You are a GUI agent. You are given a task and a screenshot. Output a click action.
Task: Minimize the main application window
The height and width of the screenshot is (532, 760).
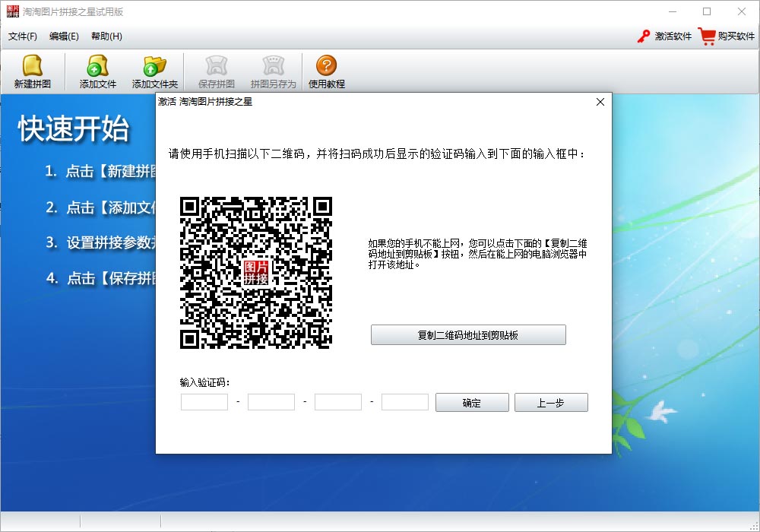pyautogui.click(x=673, y=11)
